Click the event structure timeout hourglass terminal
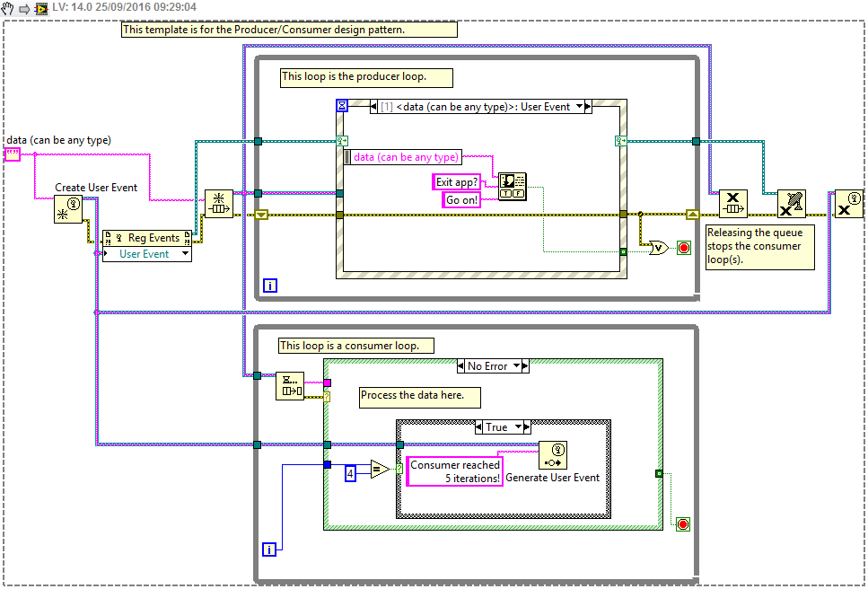This screenshot has width=868, height=589. tap(342, 106)
